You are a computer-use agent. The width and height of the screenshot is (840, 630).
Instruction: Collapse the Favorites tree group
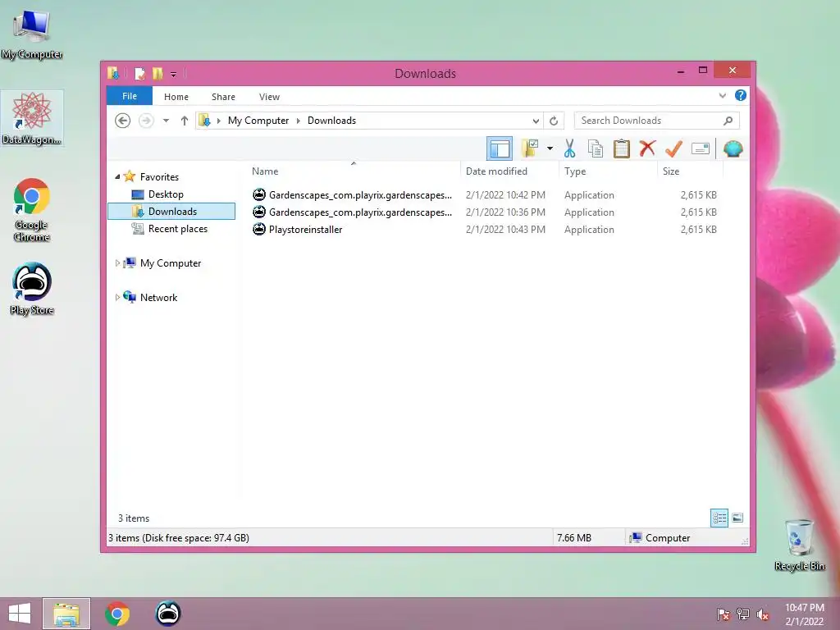pos(117,176)
